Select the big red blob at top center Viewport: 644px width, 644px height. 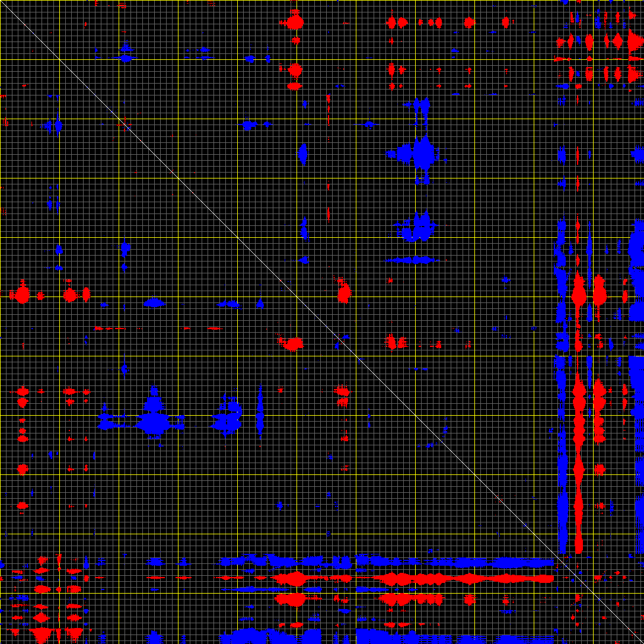click(295, 23)
